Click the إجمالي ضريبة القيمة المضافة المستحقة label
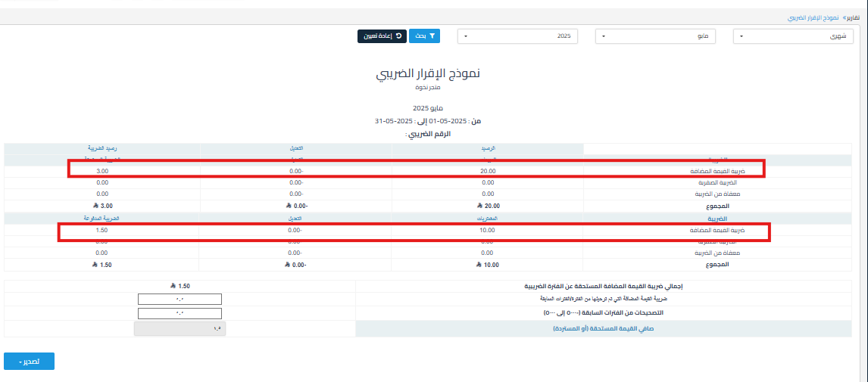Image resolution: width=868 pixels, height=382 pixels. click(x=603, y=287)
